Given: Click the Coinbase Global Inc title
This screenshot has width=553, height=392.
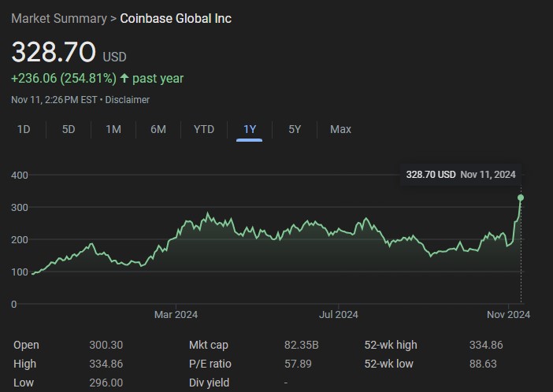Looking at the screenshot, I should click(176, 18).
